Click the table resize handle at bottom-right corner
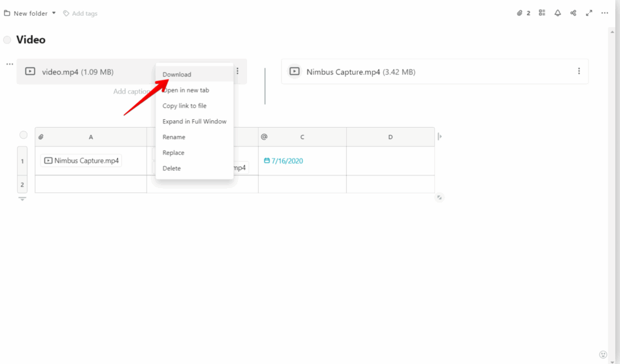 440,197
